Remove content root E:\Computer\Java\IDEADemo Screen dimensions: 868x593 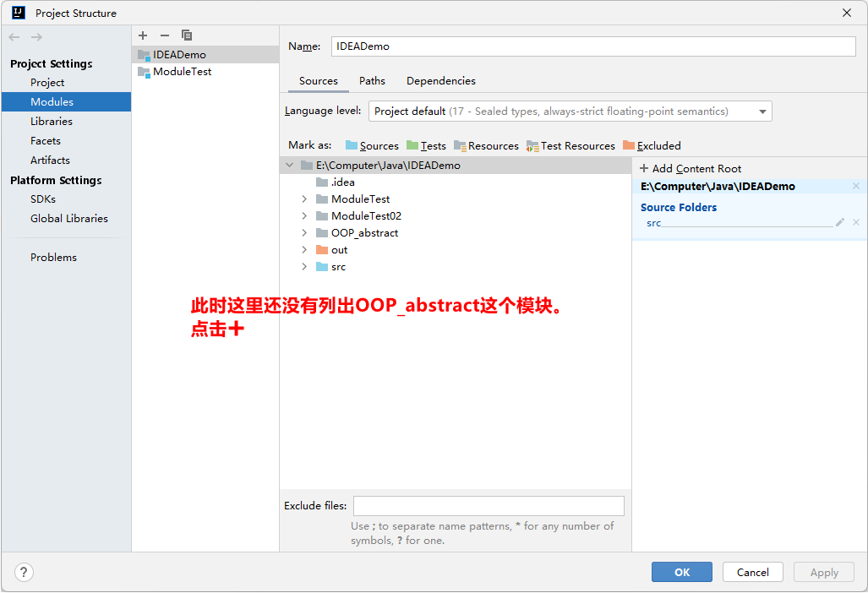(856, 186)
